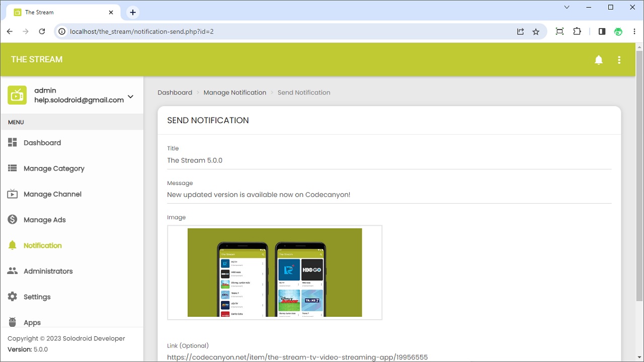Image resolution: width=644 pixels, height=362 pixels.
Task: Click the Notification bell icon in the sidebar
Action: (13, 245)
